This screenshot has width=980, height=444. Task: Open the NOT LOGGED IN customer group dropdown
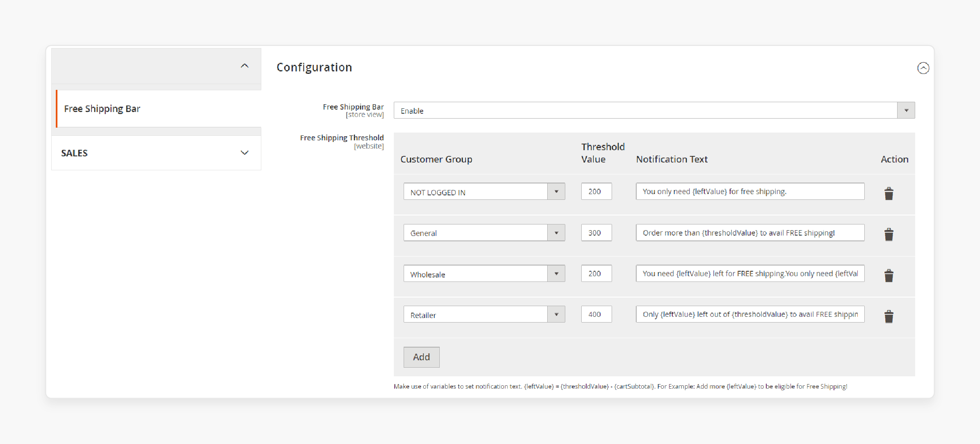tap(484, 192)
